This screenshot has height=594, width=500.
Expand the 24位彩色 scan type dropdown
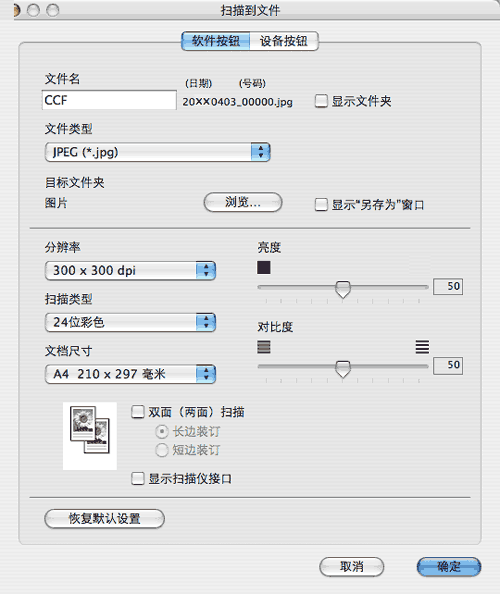coord(130,322)
